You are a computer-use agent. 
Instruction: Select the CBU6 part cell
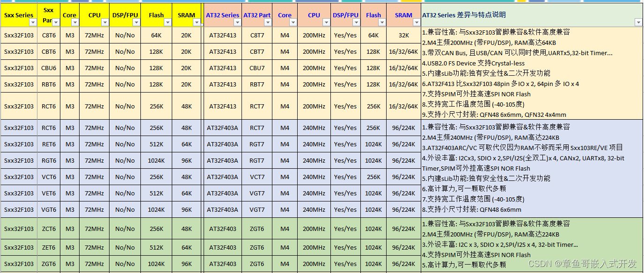click(49, 68)
